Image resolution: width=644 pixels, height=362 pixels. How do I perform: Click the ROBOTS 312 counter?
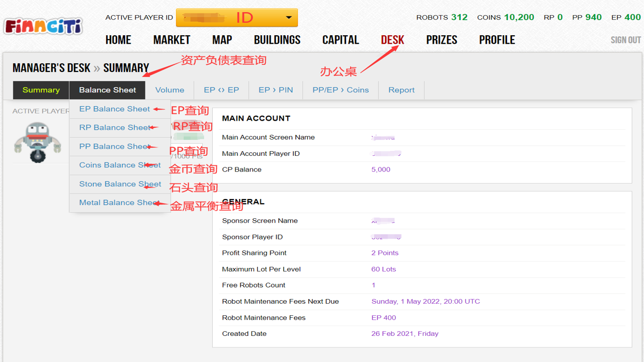pyautogui.click(x=442, y=17)
